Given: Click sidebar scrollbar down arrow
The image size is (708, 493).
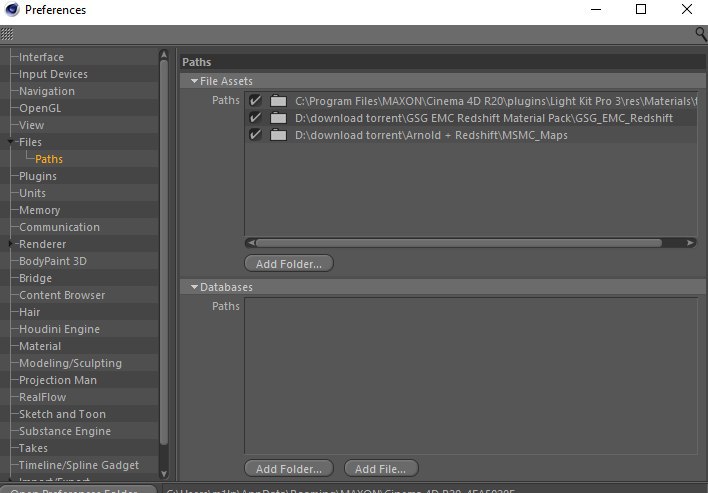Looking at the screenshot, I should 164,474.
